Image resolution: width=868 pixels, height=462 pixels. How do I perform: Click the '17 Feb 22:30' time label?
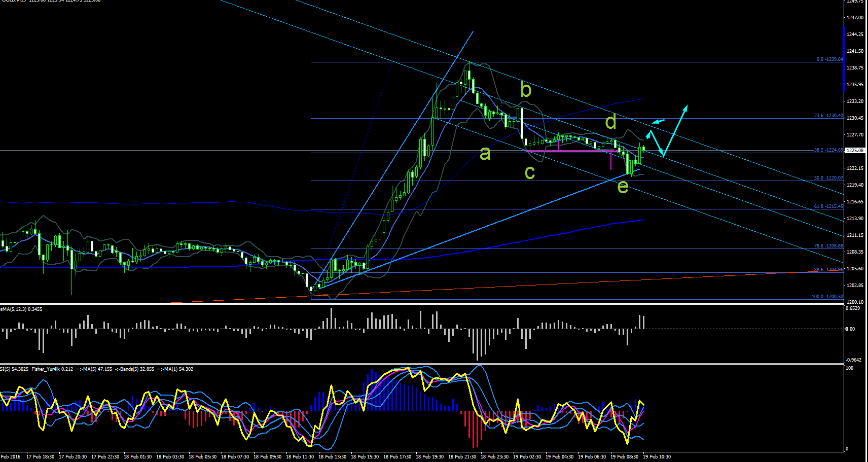(x=105, y=457)
